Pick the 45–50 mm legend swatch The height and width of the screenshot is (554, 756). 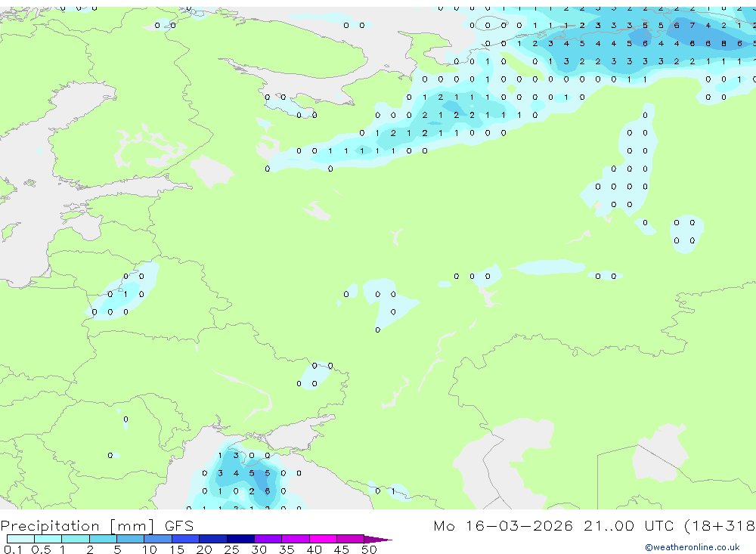tap(351, 539)
